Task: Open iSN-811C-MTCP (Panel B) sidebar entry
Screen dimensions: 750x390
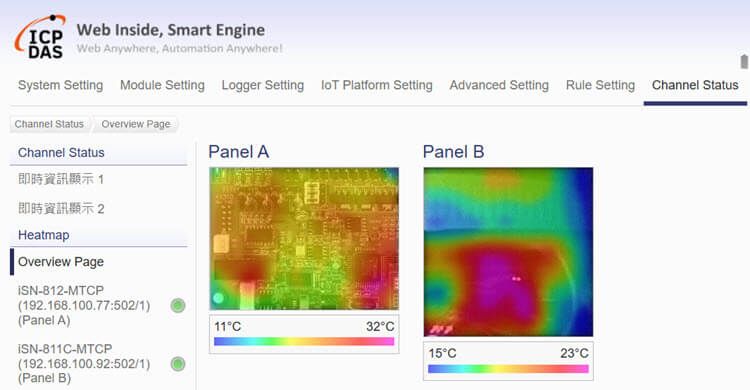Action: pos(84,364)
